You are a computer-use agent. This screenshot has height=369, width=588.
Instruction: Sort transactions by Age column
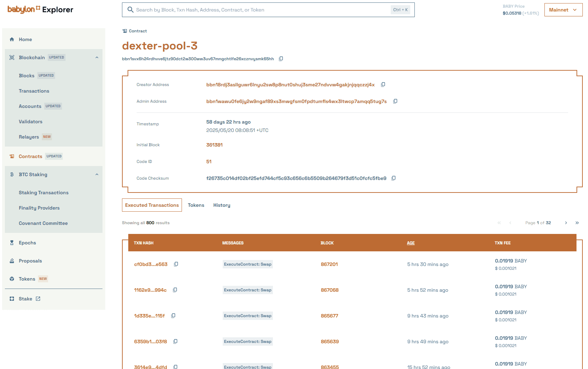[x=411, y=243]
